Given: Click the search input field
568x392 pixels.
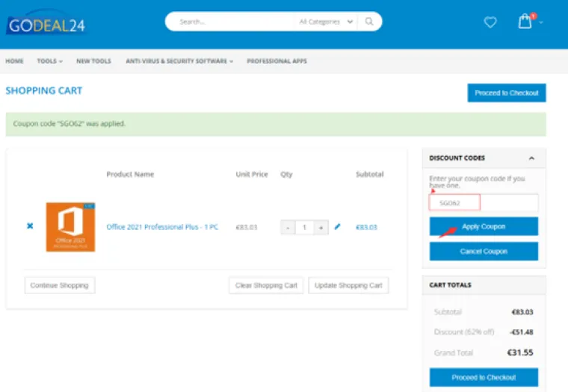Looking at the screenshot, I should point(232,22).
